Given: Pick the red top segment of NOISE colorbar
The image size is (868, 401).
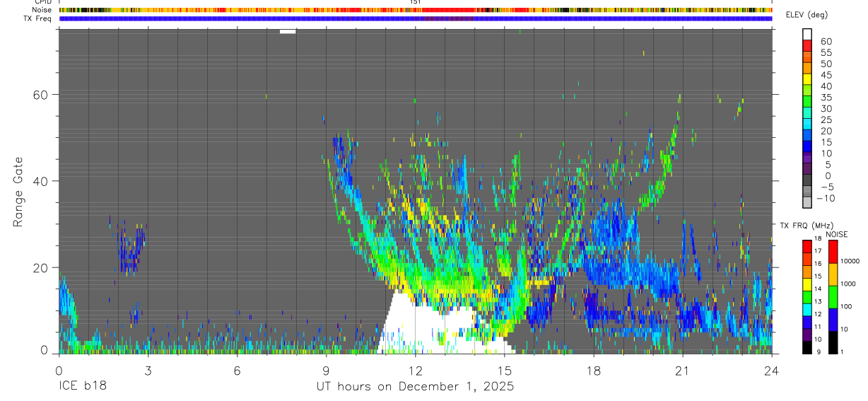Looking at the screenshot, I should [x=832, y=252].
